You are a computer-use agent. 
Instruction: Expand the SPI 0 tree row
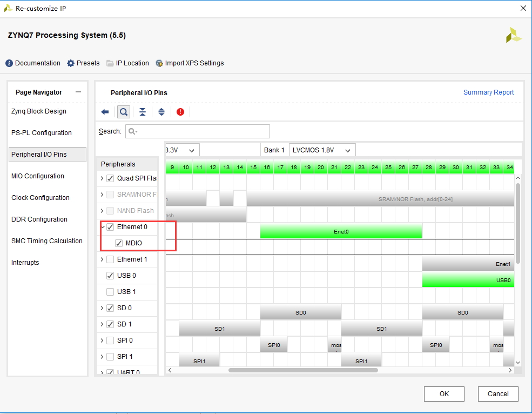pos(102,340)
